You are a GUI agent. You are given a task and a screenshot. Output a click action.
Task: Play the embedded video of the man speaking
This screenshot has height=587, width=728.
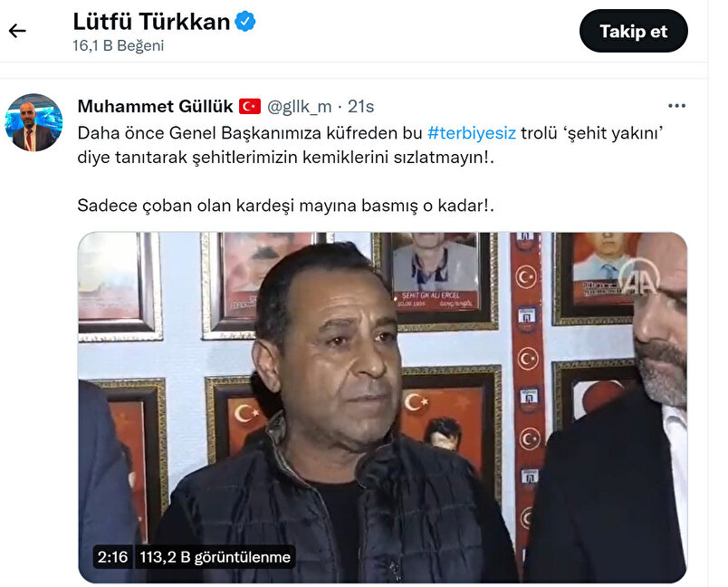coord(382,408)
